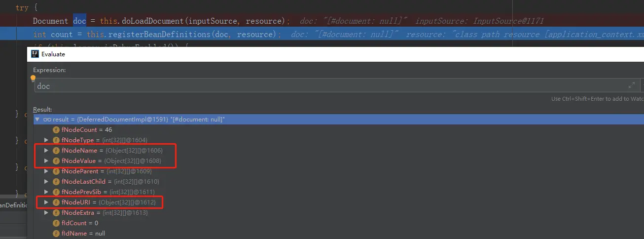The width and height of the screenshot is (644, 239).
Task: Click the glasses icon on the result row
Action: point(47,119)
